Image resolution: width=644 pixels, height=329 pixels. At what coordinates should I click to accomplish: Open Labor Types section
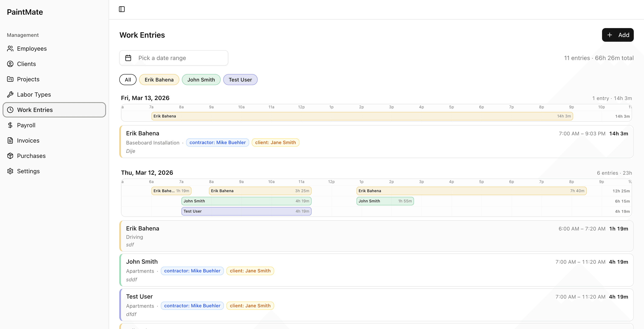pyautogui.click(x=54, y=94)
